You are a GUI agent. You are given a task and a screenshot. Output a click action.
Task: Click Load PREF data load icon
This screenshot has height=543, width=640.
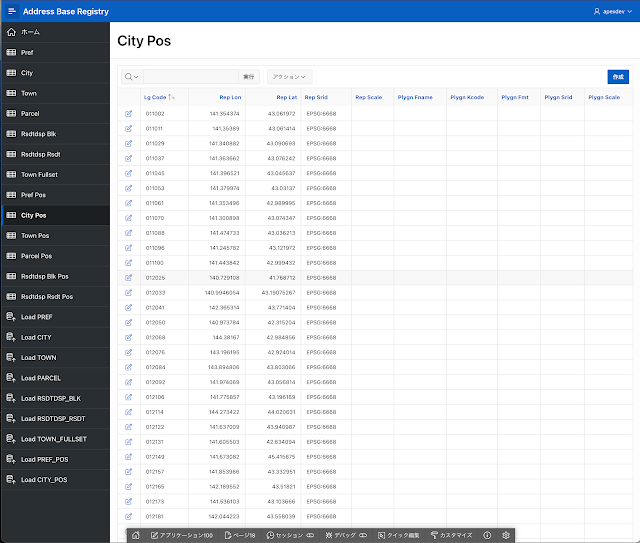tap(11, 317)
